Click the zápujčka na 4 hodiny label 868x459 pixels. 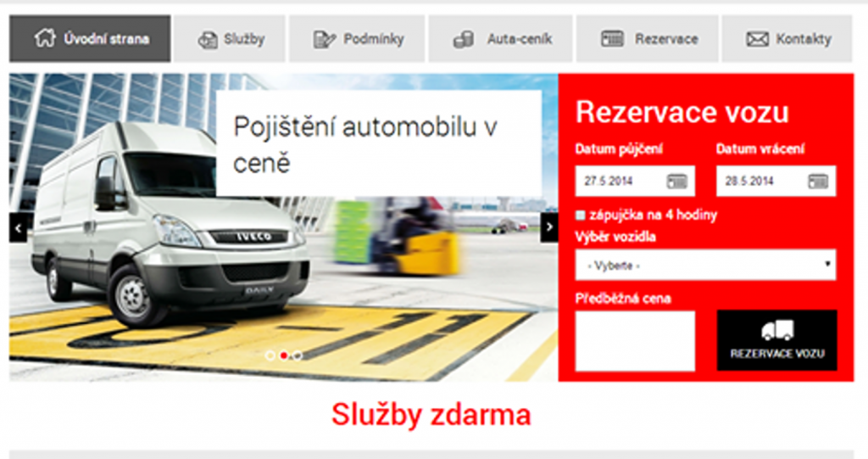(x=654, y=216)
